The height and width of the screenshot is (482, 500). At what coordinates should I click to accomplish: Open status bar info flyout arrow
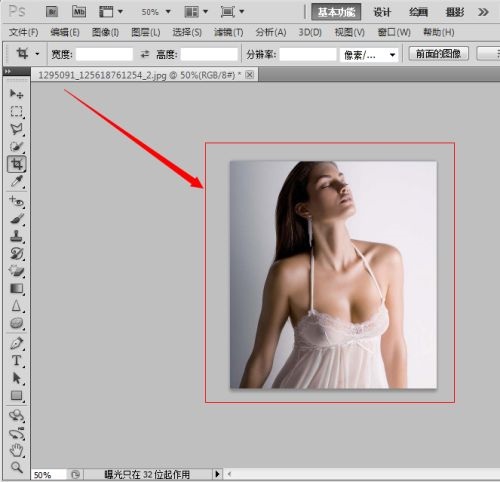[217, 474]
